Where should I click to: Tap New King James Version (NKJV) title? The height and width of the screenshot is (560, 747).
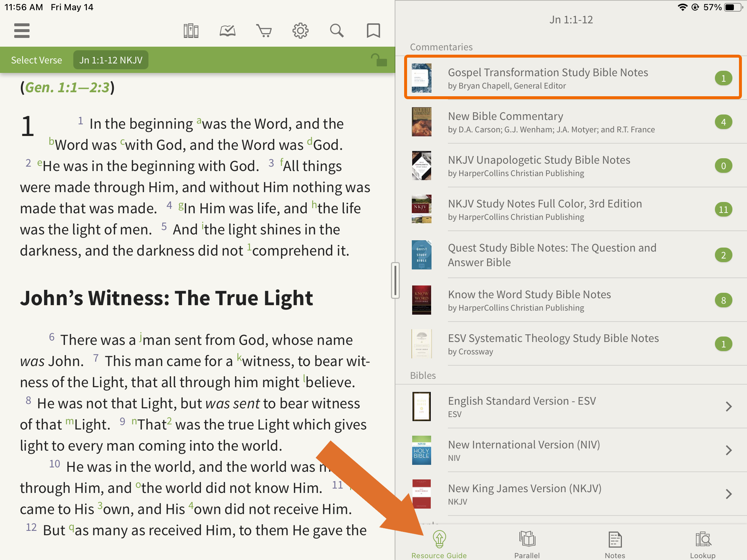pyautogui.click(x=525, y=489)
